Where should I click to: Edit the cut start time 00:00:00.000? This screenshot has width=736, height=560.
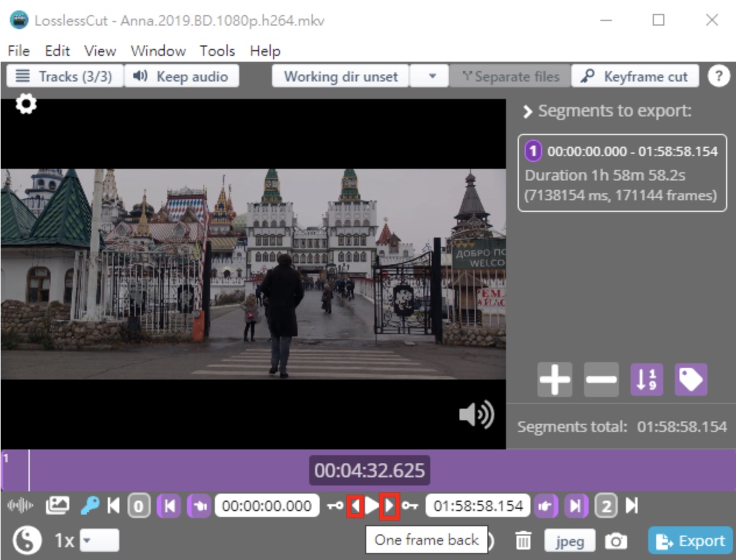[267, 505]
